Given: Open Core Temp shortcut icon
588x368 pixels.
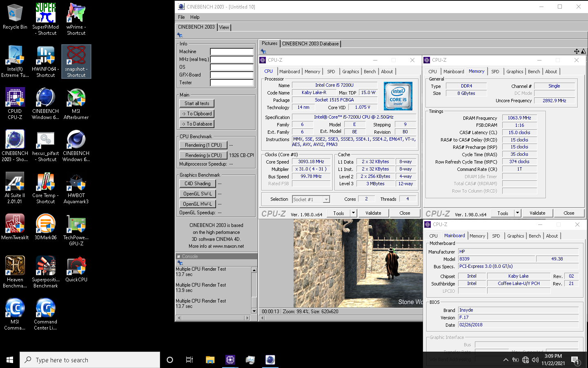Looking at the screenshot, I should click(45, 188).
